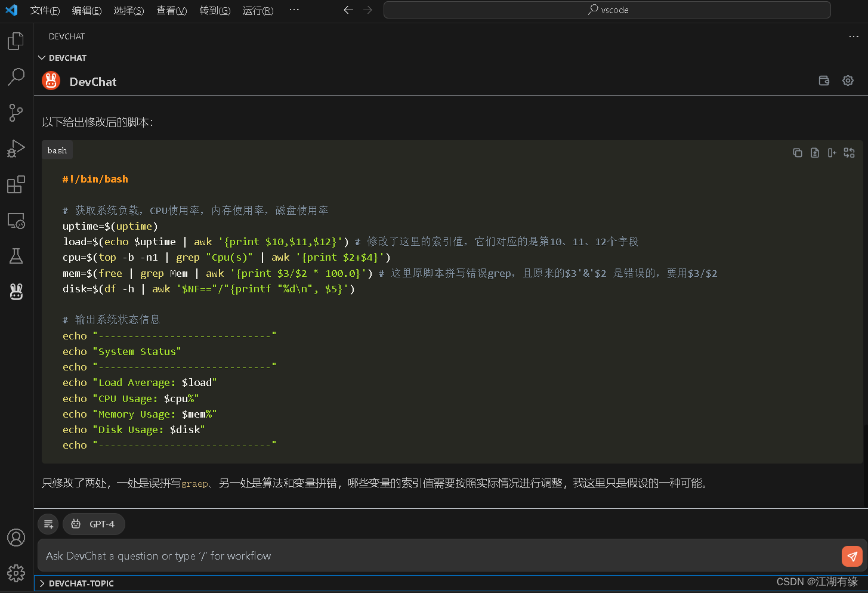Open the DevChat rabbit icon in activity bar
The image size is (868, 593).
tap(16, 292)
